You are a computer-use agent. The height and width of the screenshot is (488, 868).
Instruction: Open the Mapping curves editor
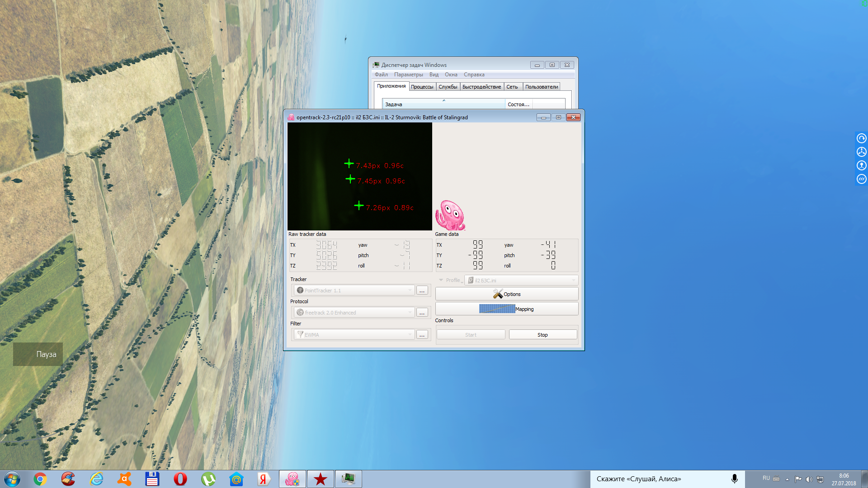[507, 309]
